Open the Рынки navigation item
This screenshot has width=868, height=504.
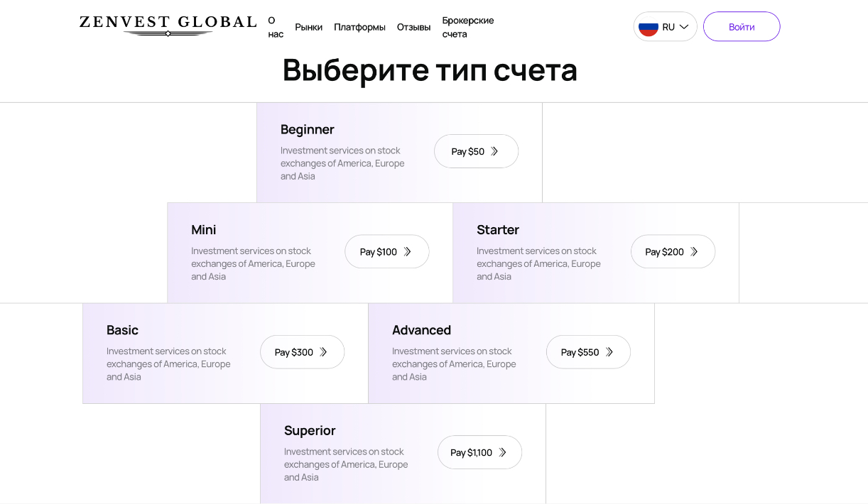click(309, 27)
